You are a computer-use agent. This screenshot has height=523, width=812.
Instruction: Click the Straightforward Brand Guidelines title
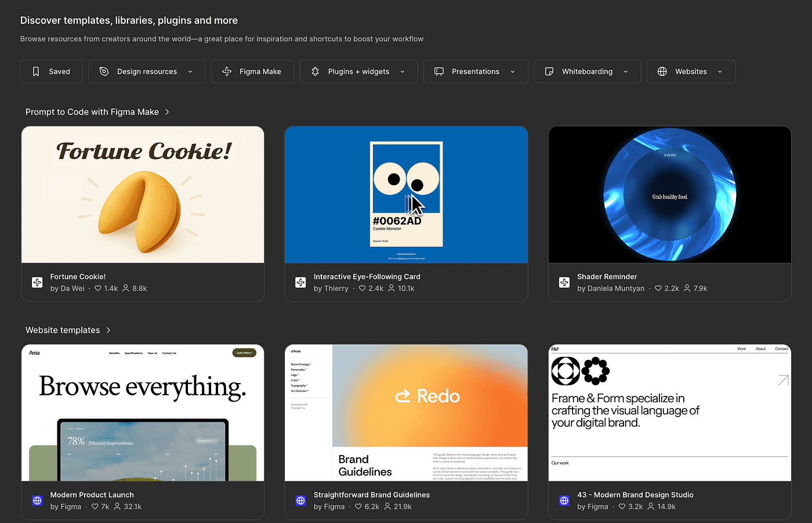coord(372,495)
